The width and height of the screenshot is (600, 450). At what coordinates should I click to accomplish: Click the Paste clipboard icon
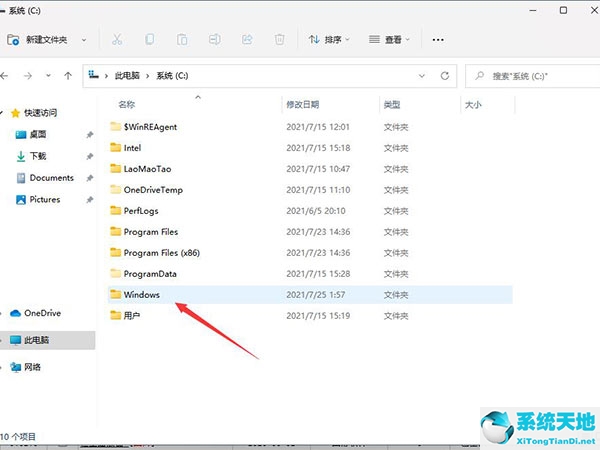(182, 39)
